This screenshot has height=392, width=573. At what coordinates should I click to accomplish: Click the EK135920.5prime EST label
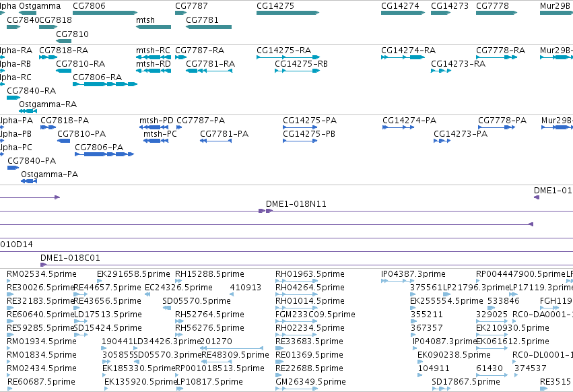pyautogui.click(x=141, y=382)
